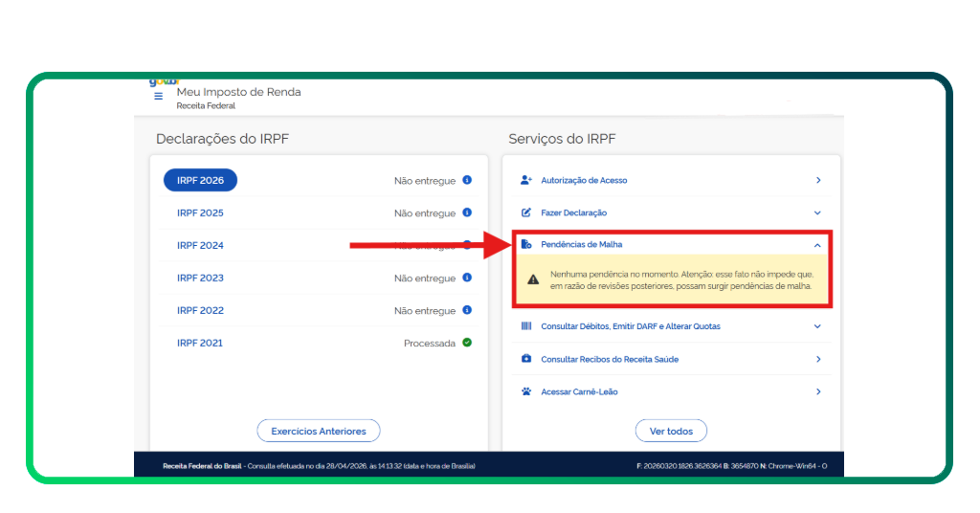Click 'Declarações do IRPF' heading
The width and height of the screenshot is (980, 513).
[x=222, y=139]
